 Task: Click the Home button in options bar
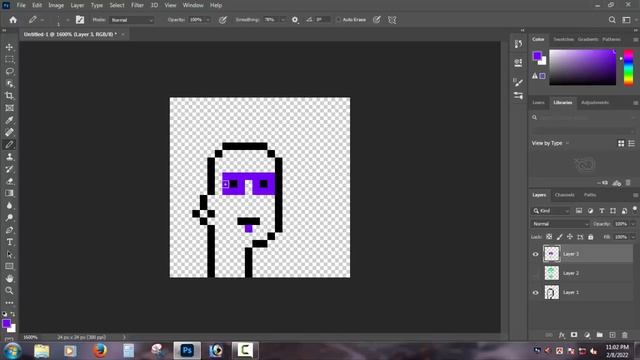[13, 20]
